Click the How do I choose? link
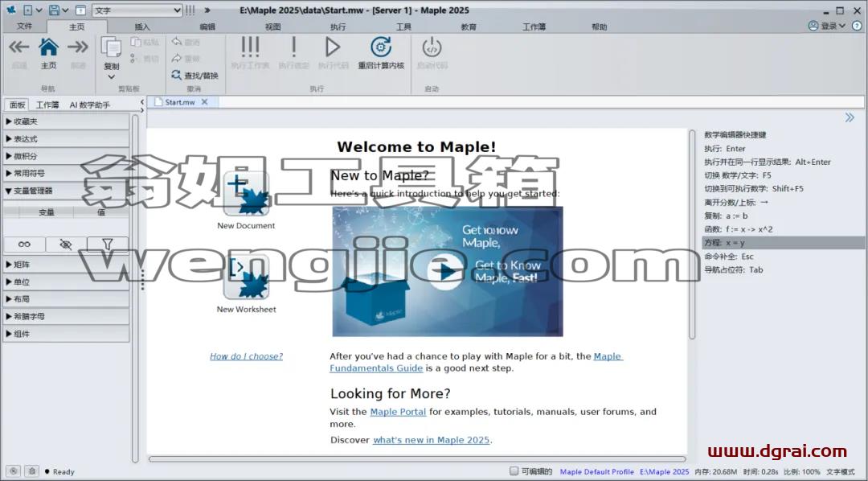This screenshot has width=868, height=481. pyautogui.click(x=247, y=356)
